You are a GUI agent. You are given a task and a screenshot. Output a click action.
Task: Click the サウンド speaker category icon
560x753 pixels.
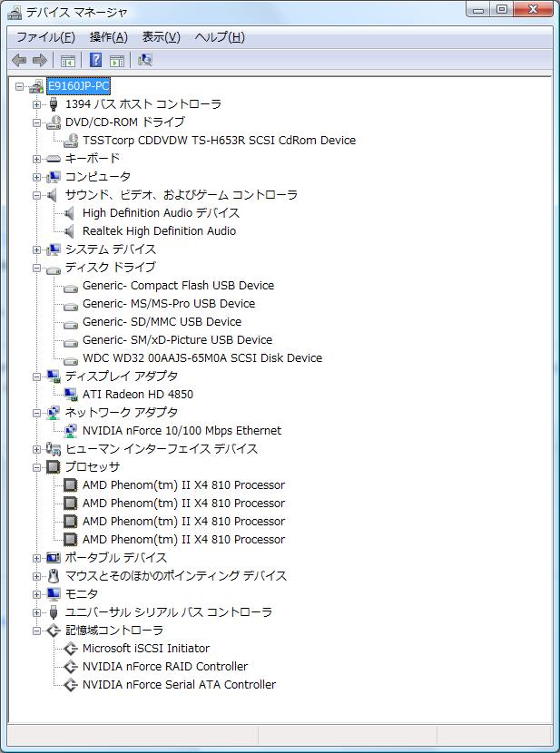(x=53, y=195)
